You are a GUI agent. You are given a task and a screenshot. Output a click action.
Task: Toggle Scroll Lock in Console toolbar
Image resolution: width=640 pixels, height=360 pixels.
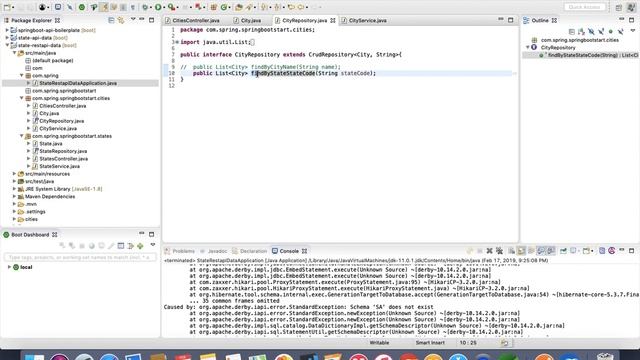[x=521, y=251]
